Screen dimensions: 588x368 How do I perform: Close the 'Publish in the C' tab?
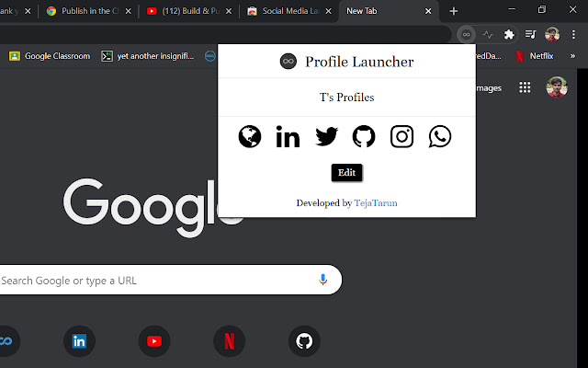click(129, 11)
